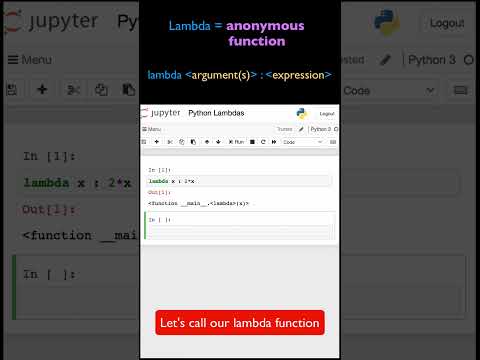The width and height of the screenshot is (480, 360).
Task: Move cell up using the center notebook arrow
Action: (x=207, y=142)
